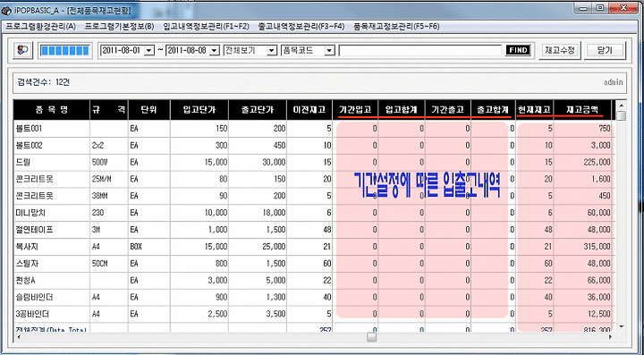Screen dimensions: 644x355
Task: Click the empty search text box
Action: pyautogui.click(x=419, y=50)
